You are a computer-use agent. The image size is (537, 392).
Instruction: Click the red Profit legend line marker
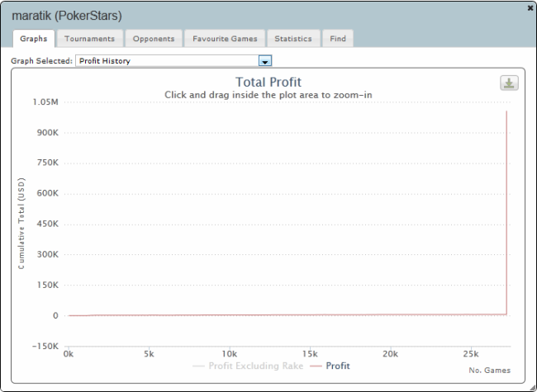(x=316, y=366)
